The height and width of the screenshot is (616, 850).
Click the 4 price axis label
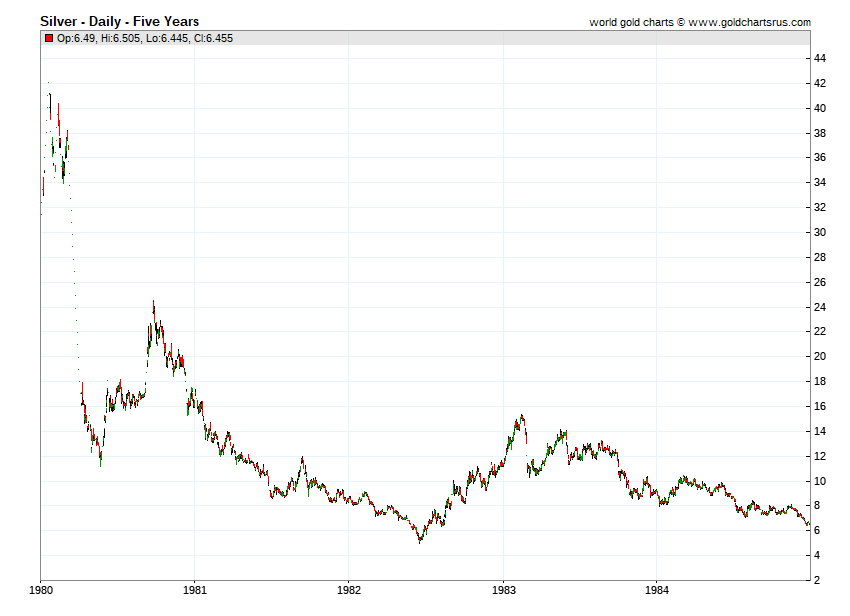tap(817, 555)
